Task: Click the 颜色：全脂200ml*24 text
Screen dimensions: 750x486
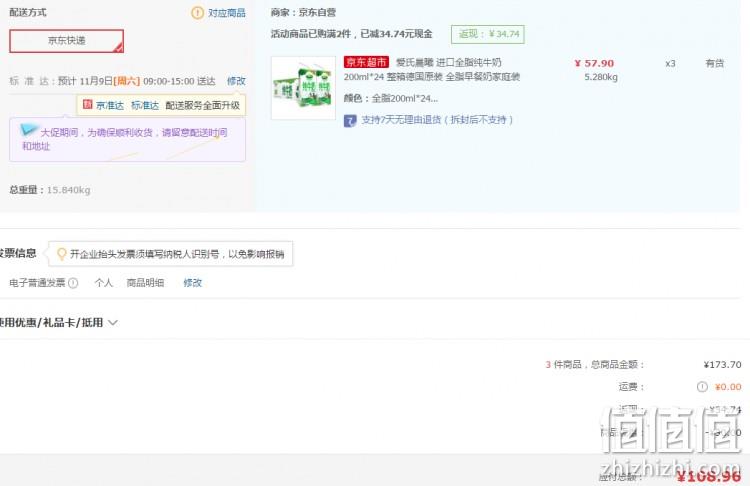Action: [x=391, y=99]
